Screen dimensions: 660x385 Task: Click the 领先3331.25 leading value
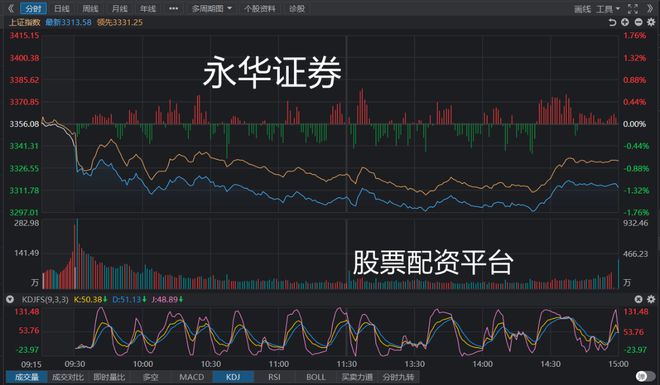tap(120, 22)
